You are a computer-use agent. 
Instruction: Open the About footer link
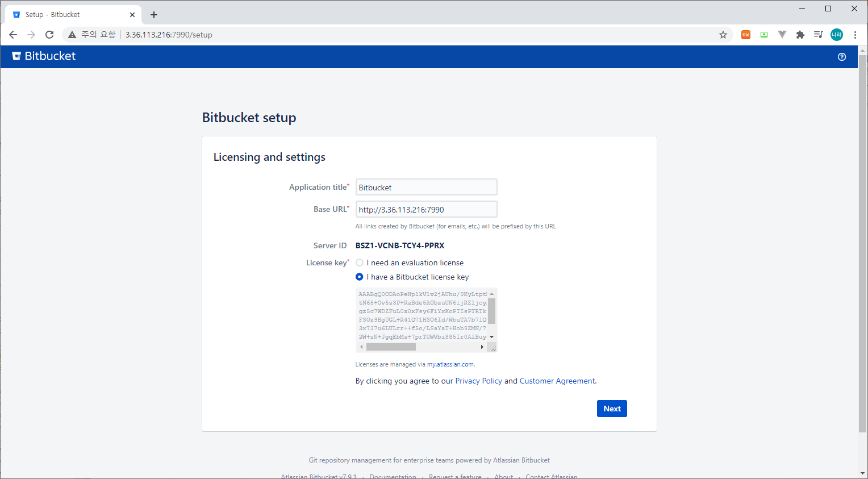click(503, 476)
